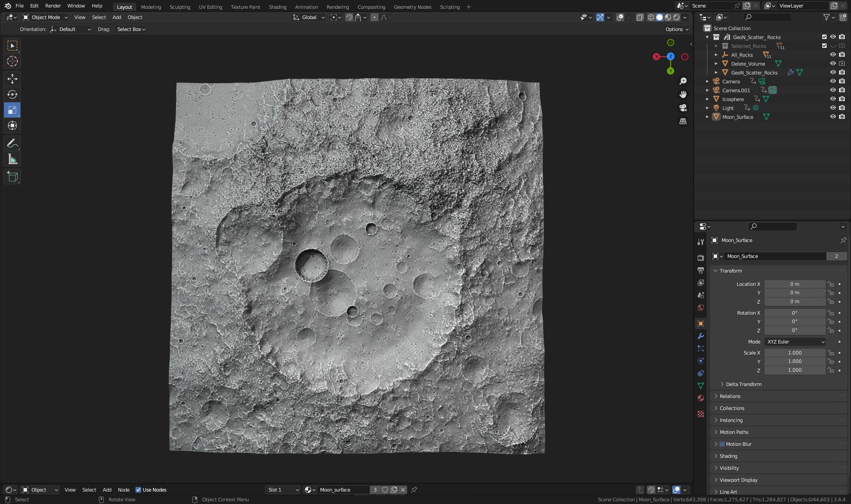Switch to the UV Editing workspace tab
Image resolution: width=851 pixels, height=504 pixels.
tap(210, 7)
